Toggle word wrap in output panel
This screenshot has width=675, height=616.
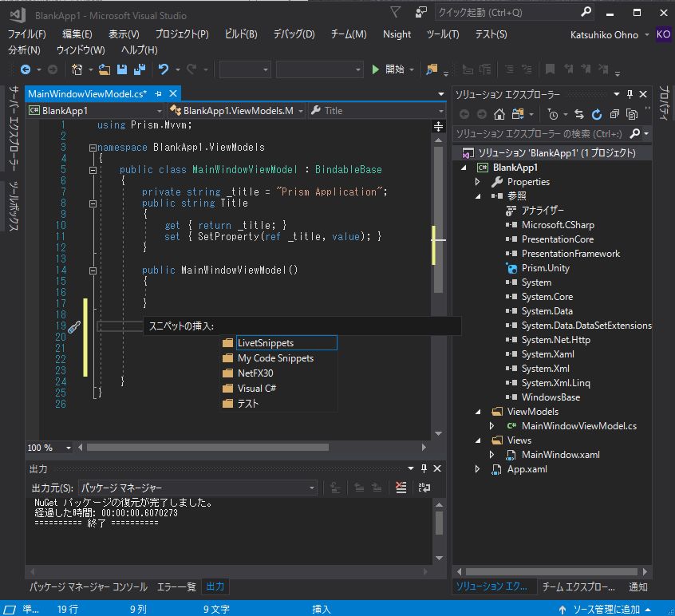pyautogui.click(x=424, y=488)
